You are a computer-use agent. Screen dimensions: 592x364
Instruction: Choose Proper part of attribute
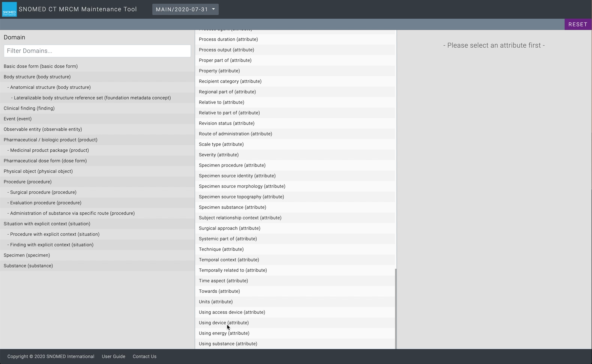[x=295, y=60]
